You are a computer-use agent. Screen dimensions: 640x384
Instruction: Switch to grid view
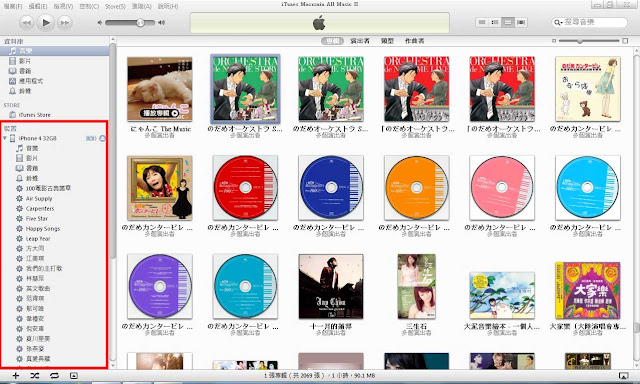pyautogui.click(x=508, y=22)
